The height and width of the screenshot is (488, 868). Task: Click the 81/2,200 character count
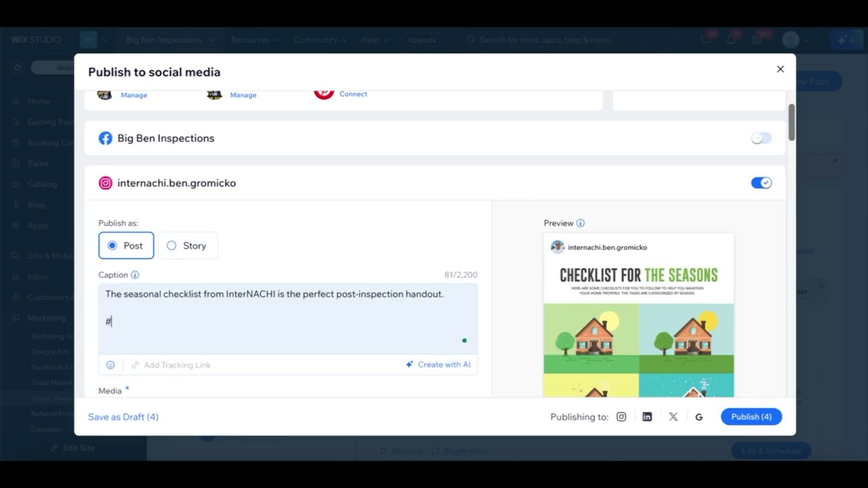click(x=461, y=274)
